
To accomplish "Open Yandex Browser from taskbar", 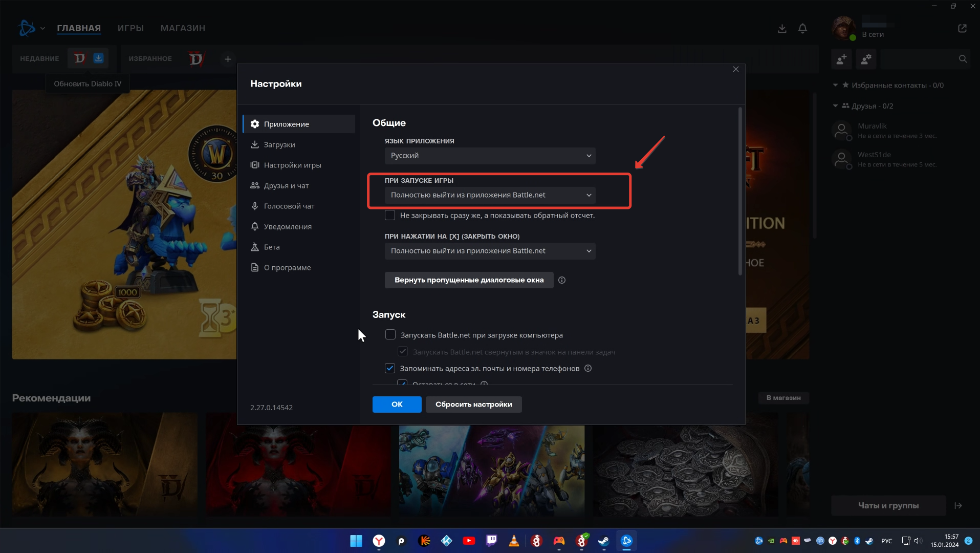I will tap(379, 541).
